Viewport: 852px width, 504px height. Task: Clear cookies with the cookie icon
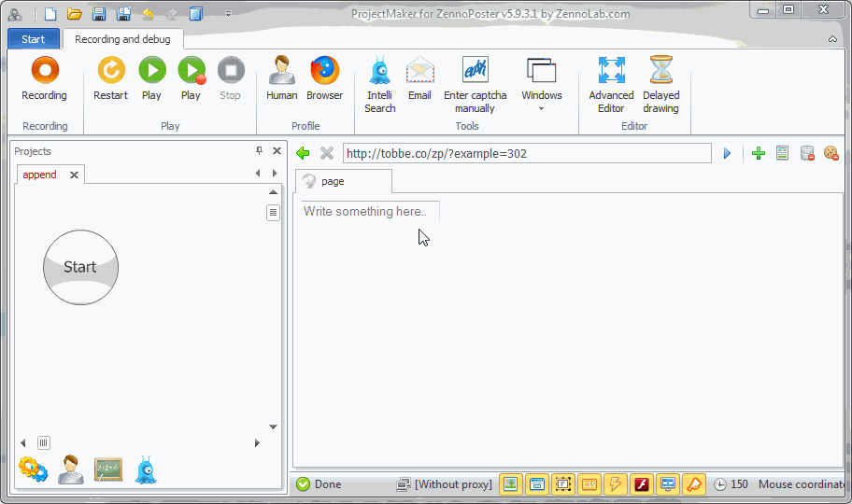[x=831, y=153]
